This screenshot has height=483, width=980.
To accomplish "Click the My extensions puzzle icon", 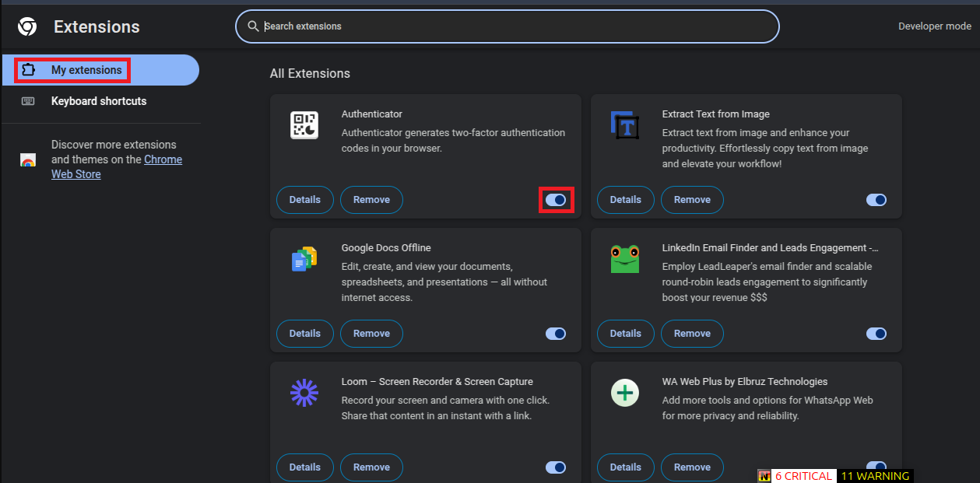I will 28,70.
